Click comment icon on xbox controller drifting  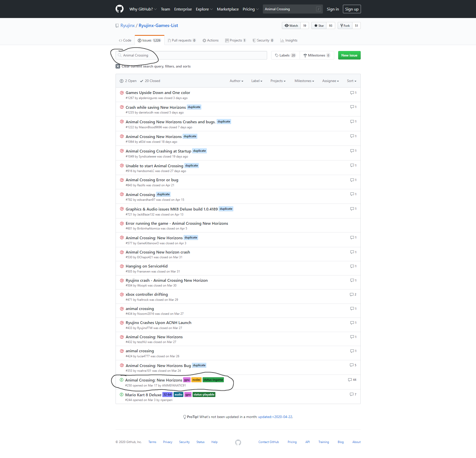(x=351, y=294)
